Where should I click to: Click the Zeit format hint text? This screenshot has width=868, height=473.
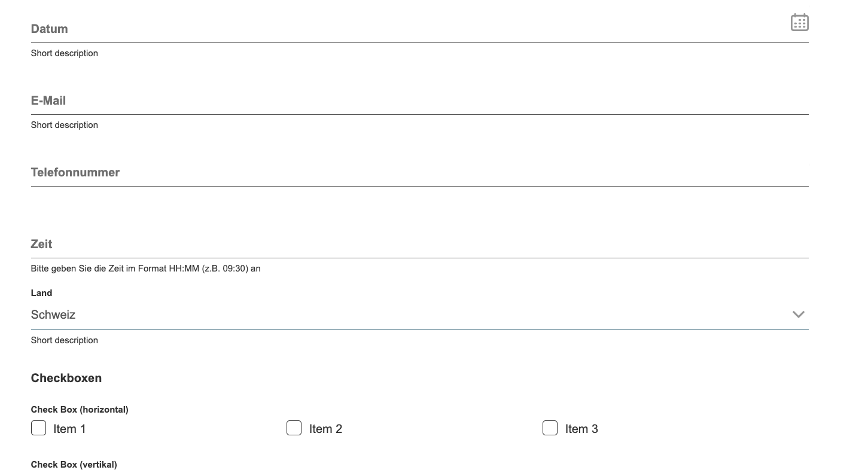click(x=145, y=268)
